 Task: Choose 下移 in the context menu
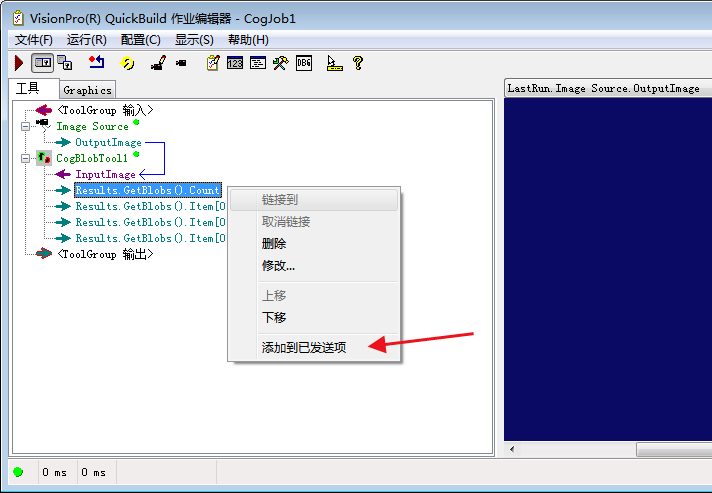coord(314,318)
